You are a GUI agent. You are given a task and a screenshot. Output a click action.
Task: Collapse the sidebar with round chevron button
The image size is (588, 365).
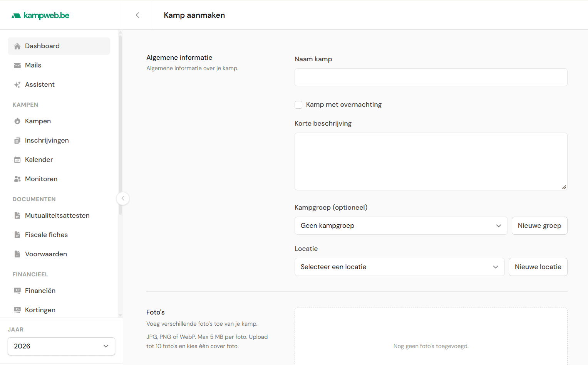[123, 198]
